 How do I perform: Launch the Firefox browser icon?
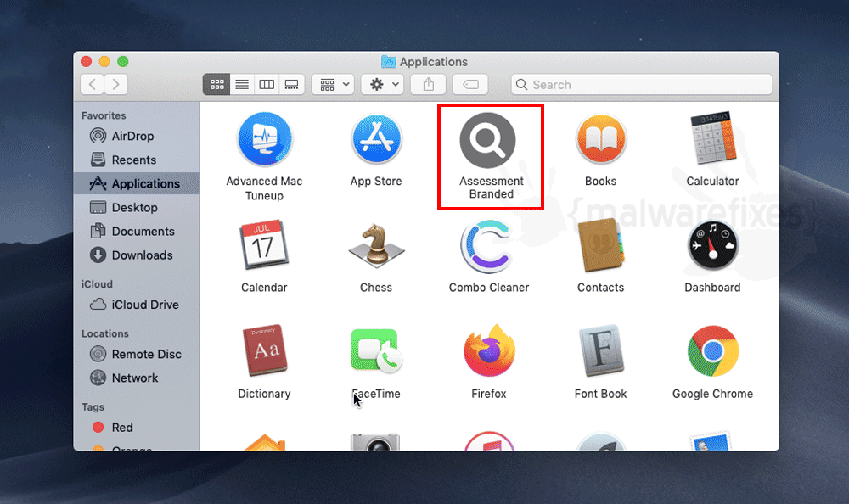488,350
